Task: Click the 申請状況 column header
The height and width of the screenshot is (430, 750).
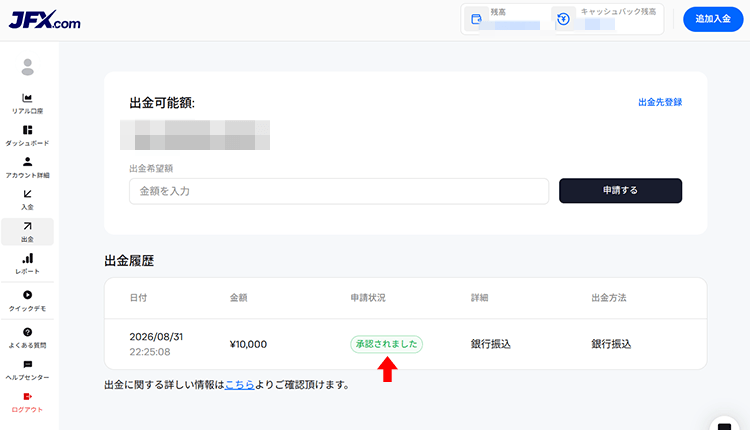Action: pyautogui.click(x=368, y=298)
